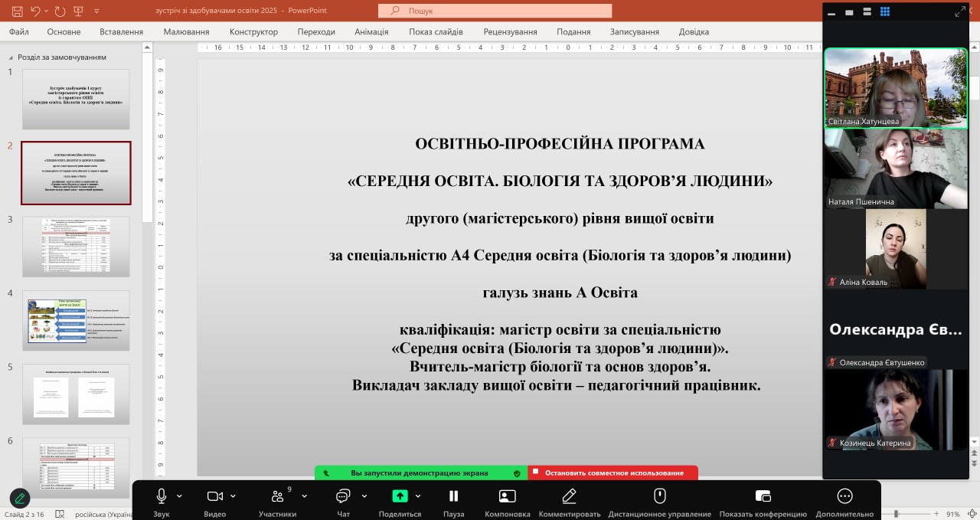This screenshot has height=520, width=980.
Task: Open the Подання ribbon tab
Action: [x=573, y=31]
